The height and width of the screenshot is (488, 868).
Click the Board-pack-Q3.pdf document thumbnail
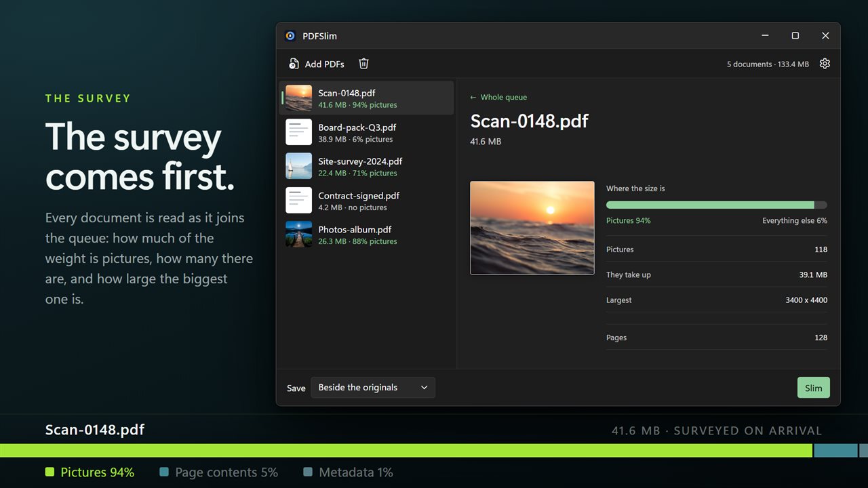point(298,132)
